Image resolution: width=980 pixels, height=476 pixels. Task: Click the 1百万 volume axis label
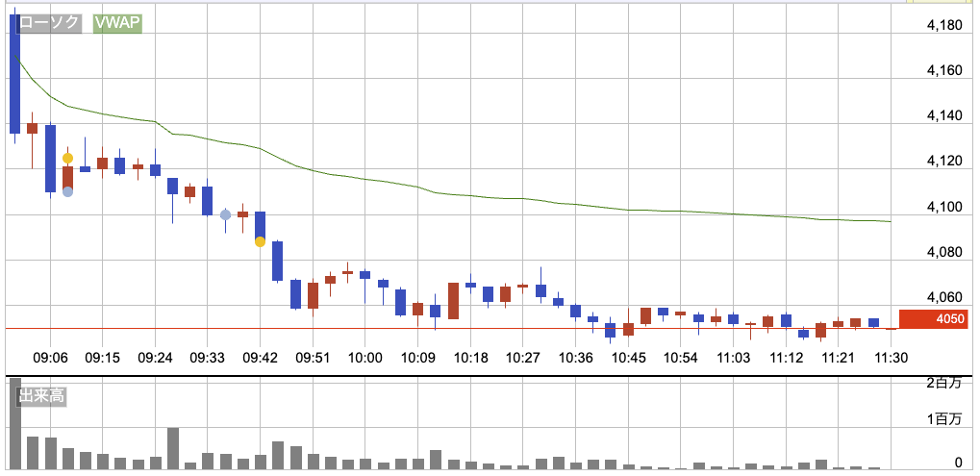pos(943,420)
